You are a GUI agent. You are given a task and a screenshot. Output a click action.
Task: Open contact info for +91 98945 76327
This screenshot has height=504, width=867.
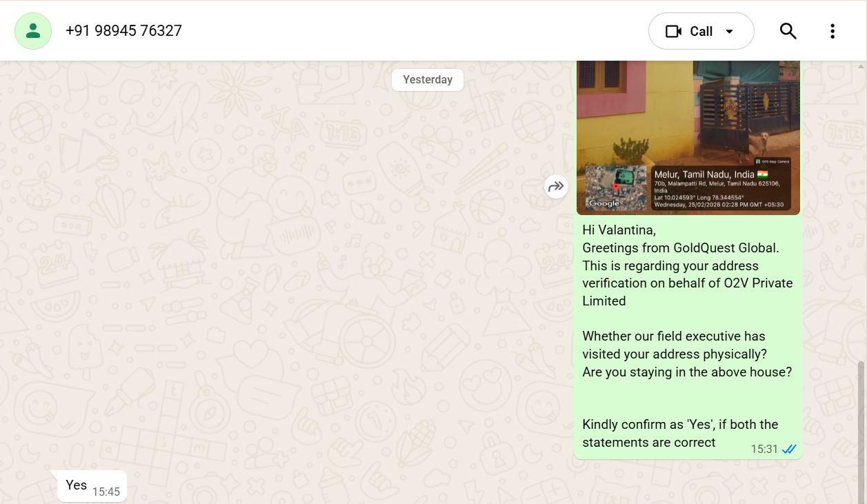click(123, 31)
